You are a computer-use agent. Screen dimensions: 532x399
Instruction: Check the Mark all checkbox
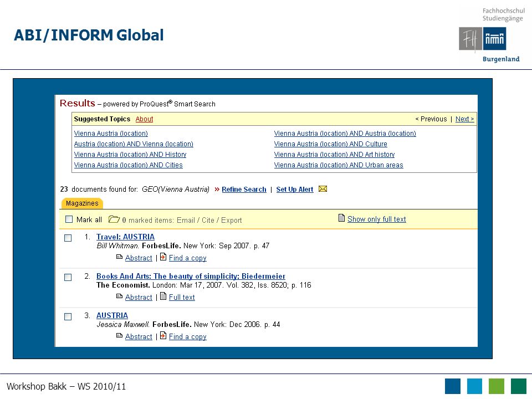69,219
